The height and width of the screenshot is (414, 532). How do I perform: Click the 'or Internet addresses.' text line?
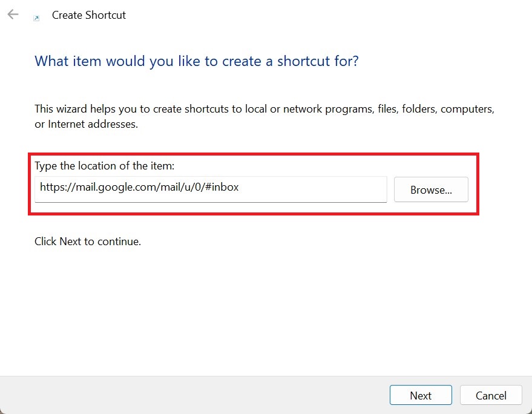87,125
